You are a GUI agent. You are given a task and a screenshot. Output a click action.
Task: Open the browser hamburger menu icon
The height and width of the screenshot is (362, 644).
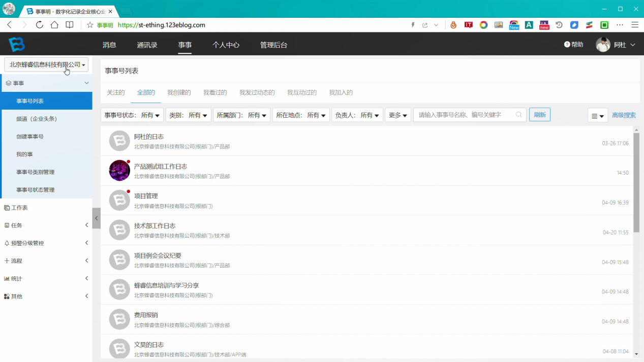pyautogui.click(x=635, y=25)
